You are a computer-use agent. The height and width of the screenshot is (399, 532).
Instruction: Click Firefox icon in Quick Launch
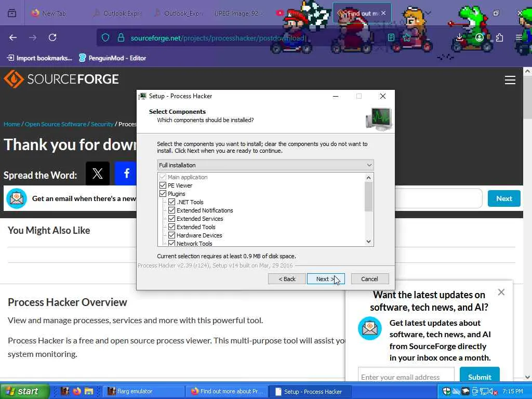[77, 391]
